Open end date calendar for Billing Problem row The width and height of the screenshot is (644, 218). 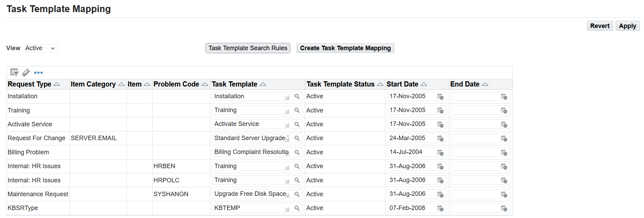point(504,153)
